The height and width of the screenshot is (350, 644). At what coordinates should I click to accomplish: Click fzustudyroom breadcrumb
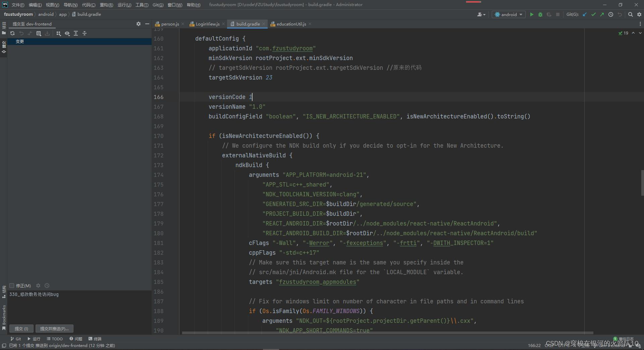click(18, 14)
